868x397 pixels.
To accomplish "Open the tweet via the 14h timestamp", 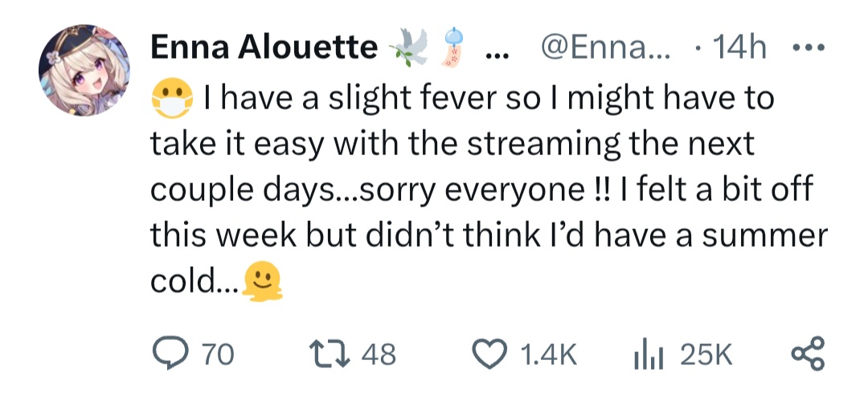I will click(739, 50).
